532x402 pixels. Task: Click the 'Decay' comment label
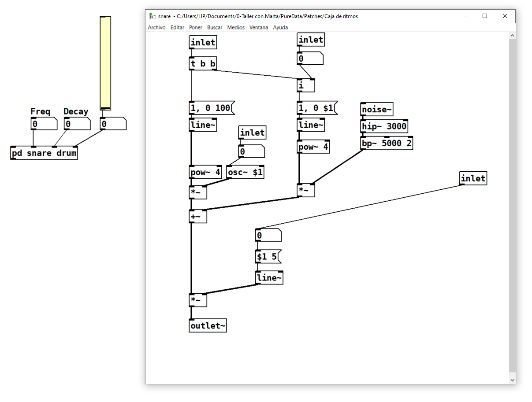pos(76,112)
